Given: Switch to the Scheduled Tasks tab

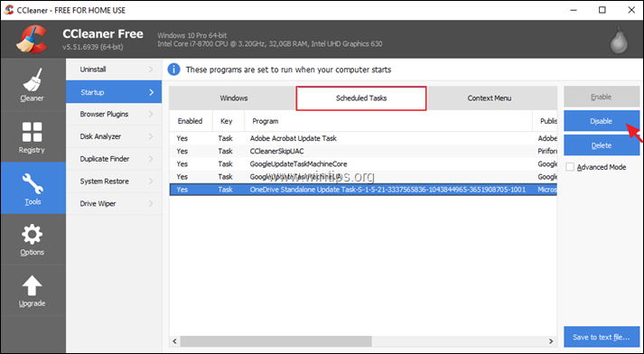Looking at the screenshot, I should 361,98.
